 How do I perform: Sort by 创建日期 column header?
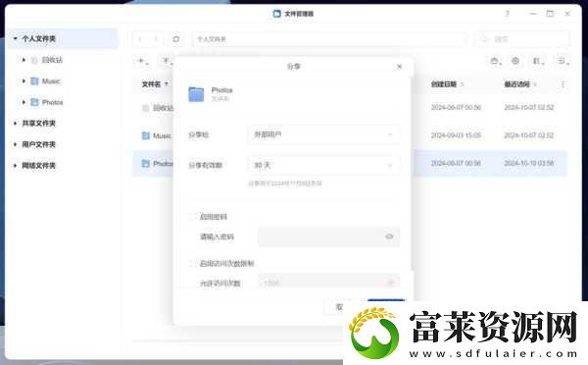444,84
